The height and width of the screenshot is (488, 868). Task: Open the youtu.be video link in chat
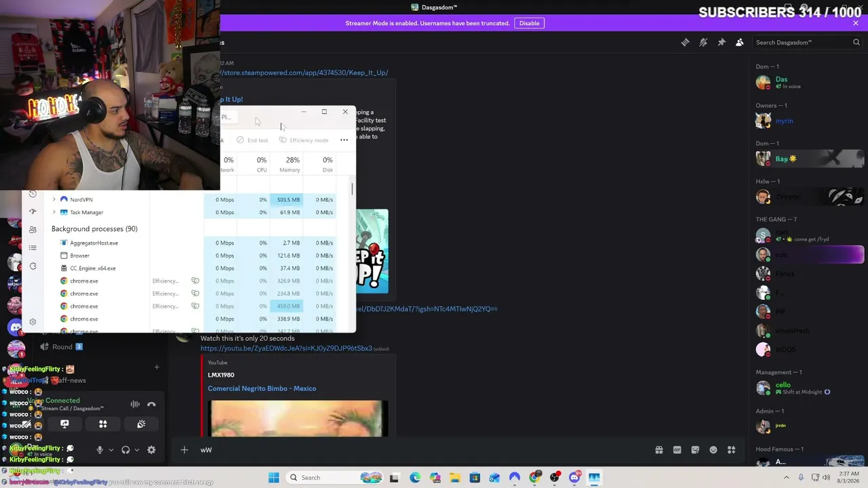click(286, 348)
